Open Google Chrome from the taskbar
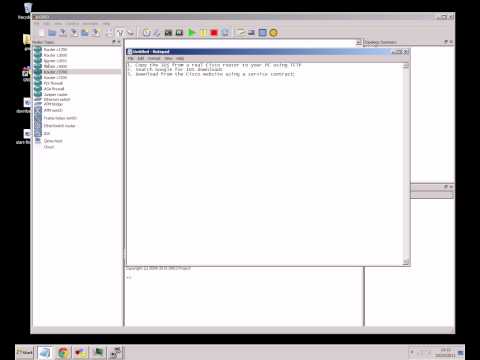This screenshot has height=360, width=480. pyautogui.click(x=63, y=353)
